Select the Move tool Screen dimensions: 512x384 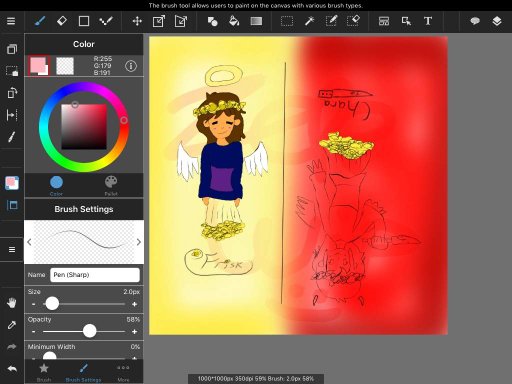137,21
